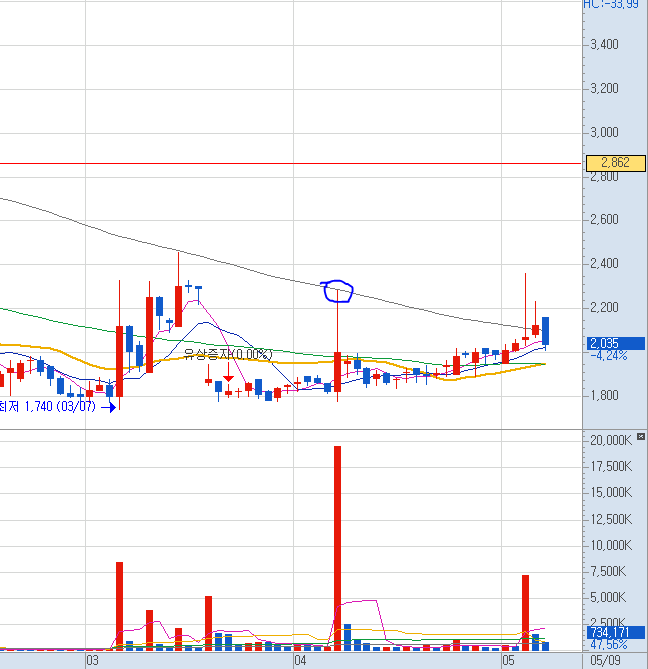This screenshot has width=648, height=669.
Task: Close the volume pane with its X icon
Action: click(x=641, y=436)
